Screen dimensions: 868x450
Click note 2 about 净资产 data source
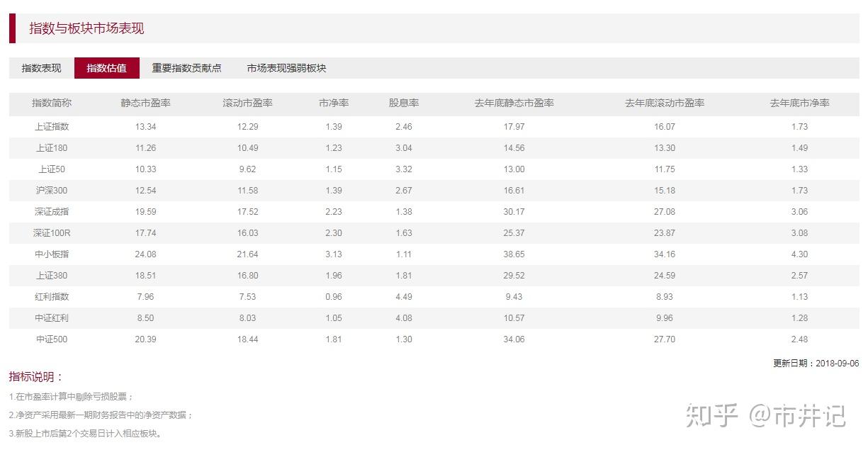(x=101, y=415)
